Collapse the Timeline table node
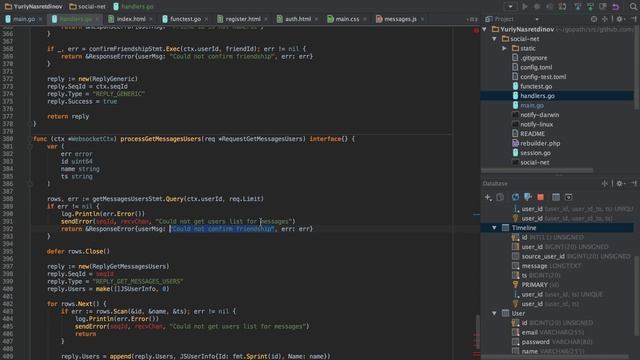The image size is (640, 360). coord(494,228)
